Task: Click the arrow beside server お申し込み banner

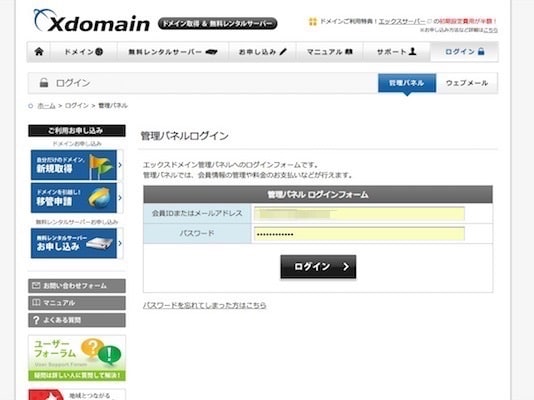Action: click(120, 243)
